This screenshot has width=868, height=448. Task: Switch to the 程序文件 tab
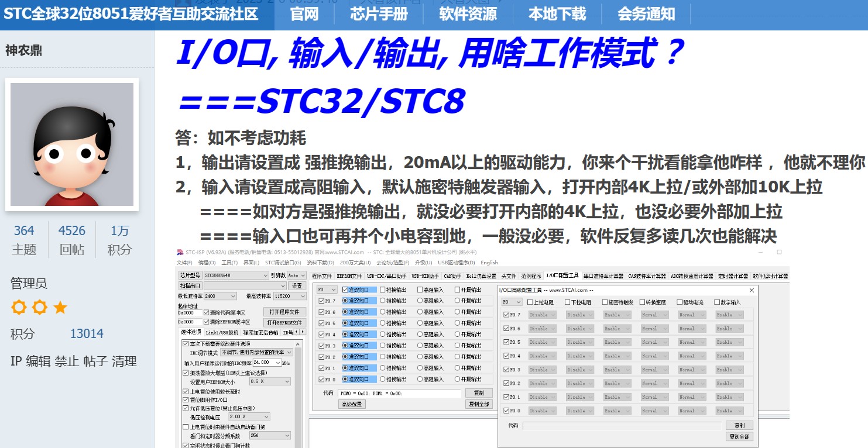click(322, 275)
